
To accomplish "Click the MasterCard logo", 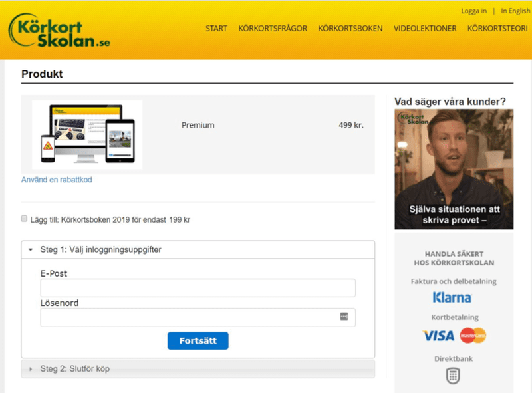I will coord(473,336).
